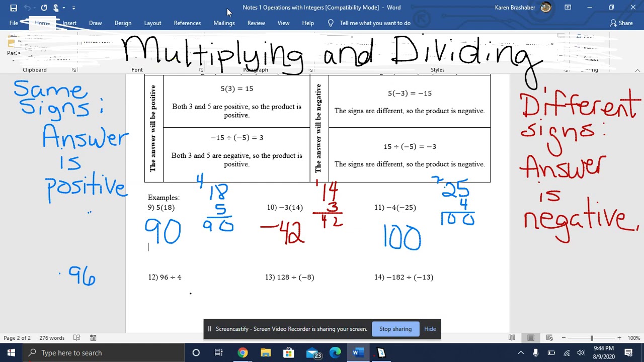Click the macro recording status bar icon
This screenshot has width=644, height=362.
[x=93, y=338]
